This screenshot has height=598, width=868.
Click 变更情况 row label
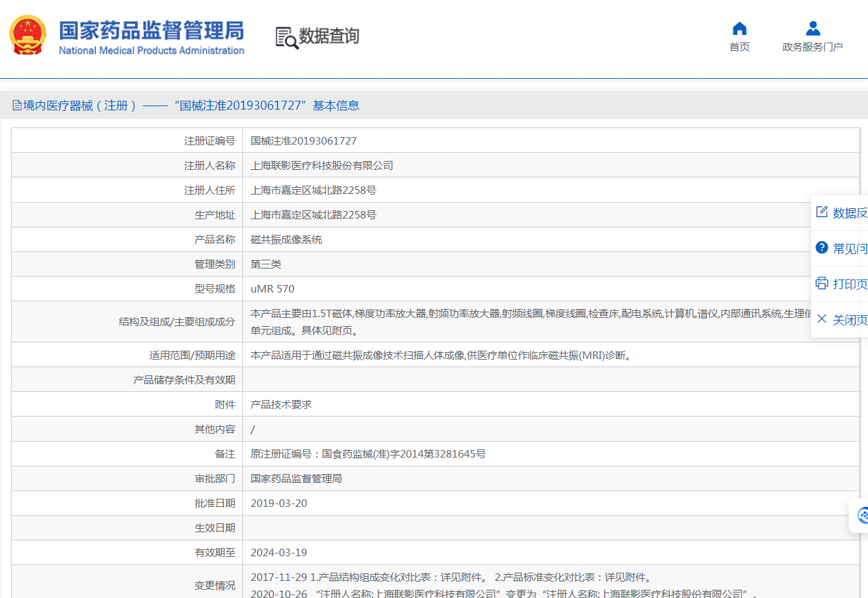point(215,585)
